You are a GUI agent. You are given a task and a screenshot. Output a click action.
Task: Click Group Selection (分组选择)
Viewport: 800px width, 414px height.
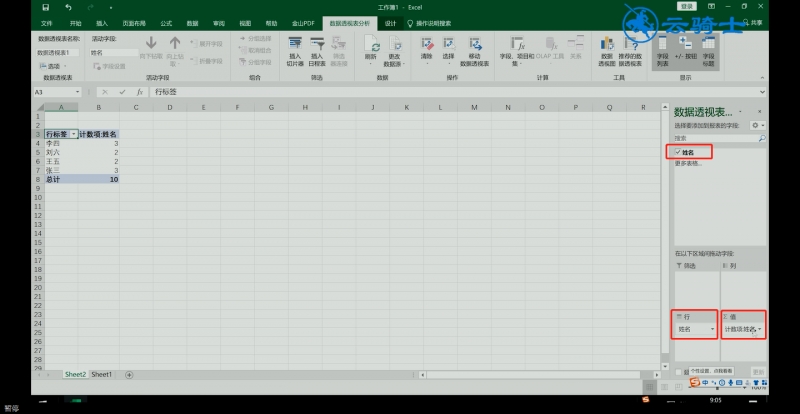point(255,39)
